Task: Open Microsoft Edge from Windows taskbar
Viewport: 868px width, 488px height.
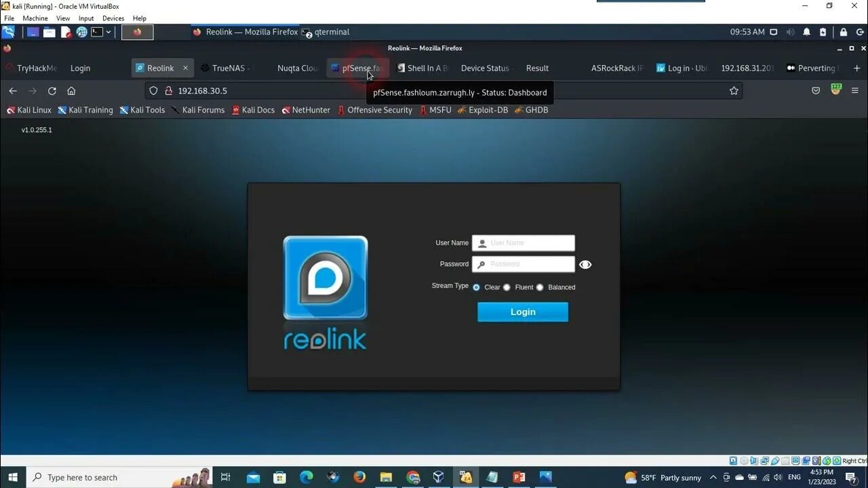Action: click(306, 477)
